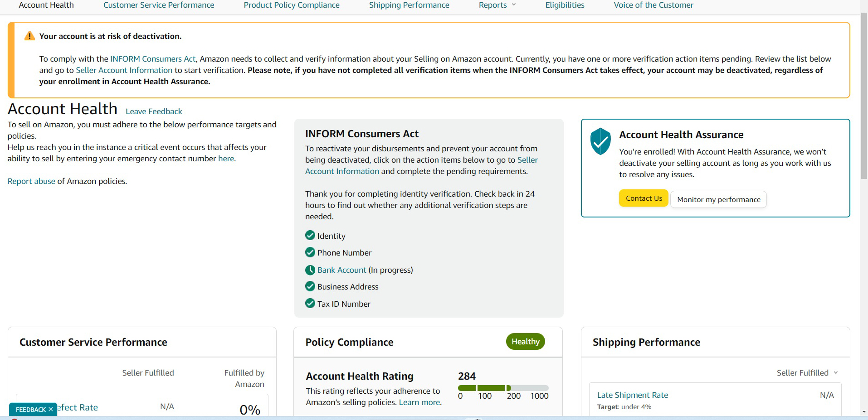
Task: Click the emergency contact number 'here' link
Action: tap(226, 159)
